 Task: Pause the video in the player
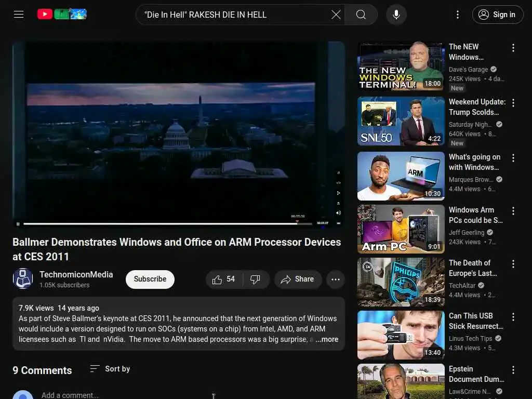click(18, 224)
